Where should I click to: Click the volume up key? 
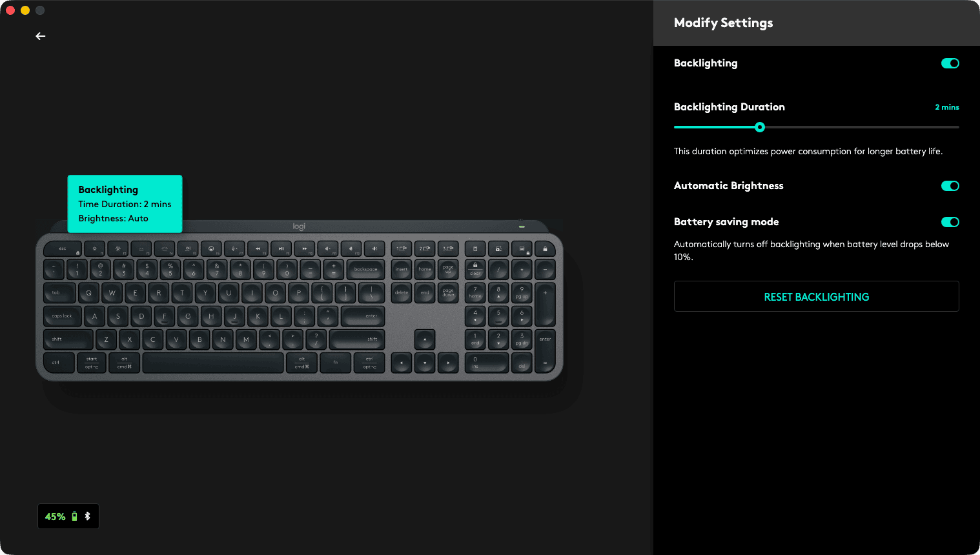click(374, 248)
